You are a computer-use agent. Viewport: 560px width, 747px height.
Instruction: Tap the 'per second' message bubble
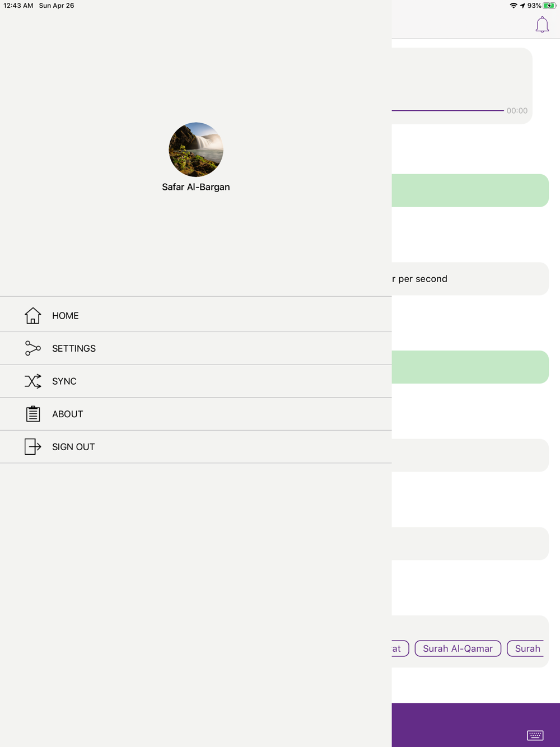(470, 279)
